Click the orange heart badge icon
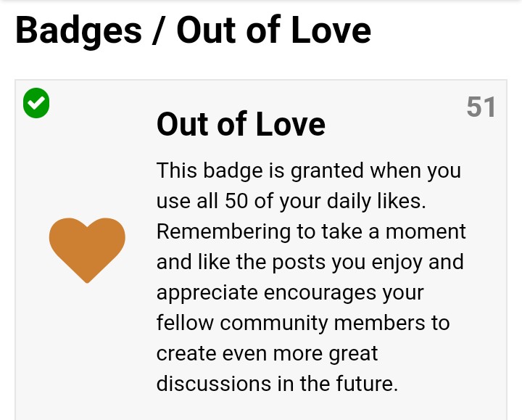This screenshot has width=522, height=420. 87,250
